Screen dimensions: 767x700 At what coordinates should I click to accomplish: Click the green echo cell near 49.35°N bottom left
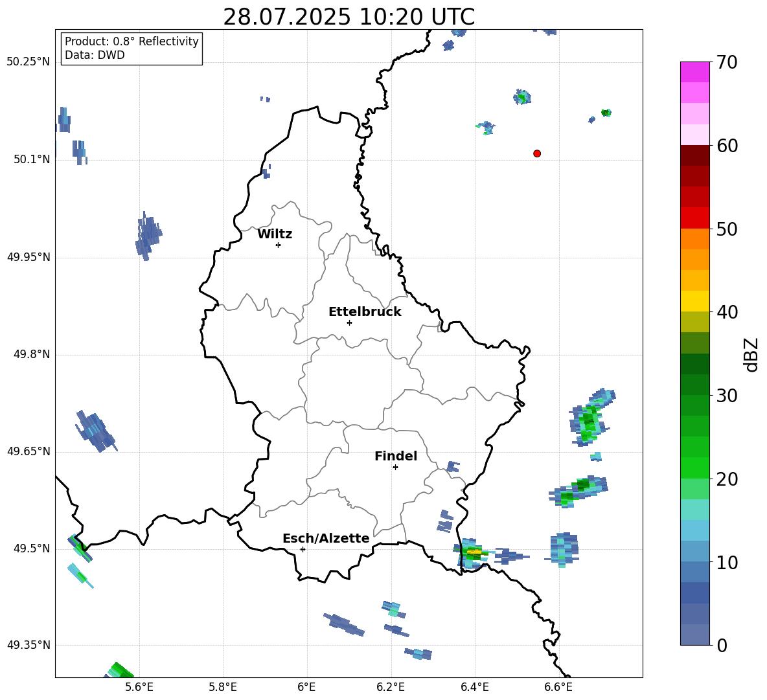pos(121,670)
